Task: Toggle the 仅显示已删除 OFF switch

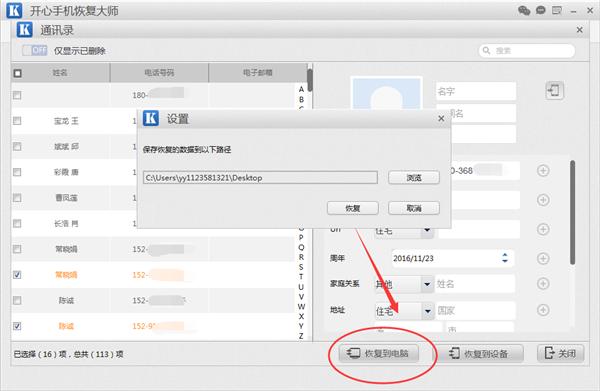Action: (x=35, y=50)
